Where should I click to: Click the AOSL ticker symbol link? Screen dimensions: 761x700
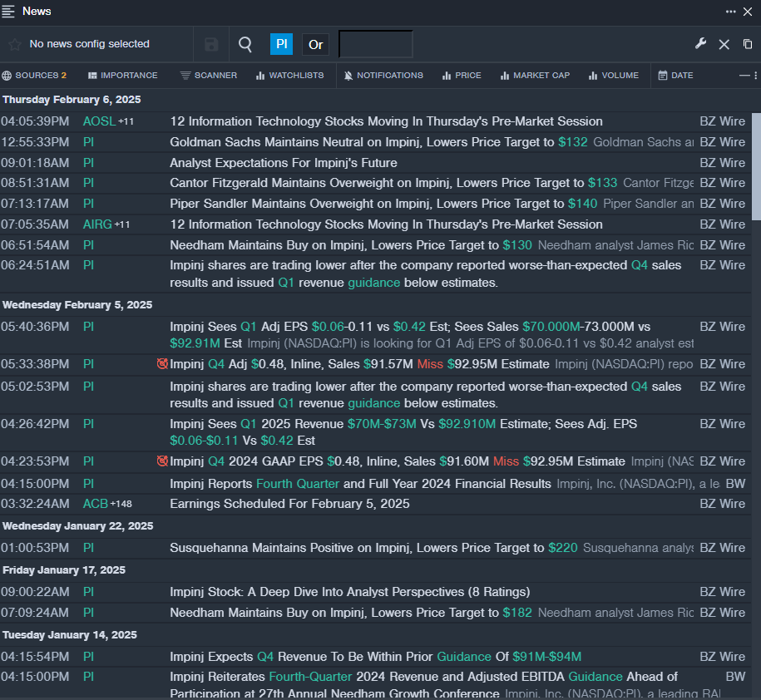pos(99,121)
